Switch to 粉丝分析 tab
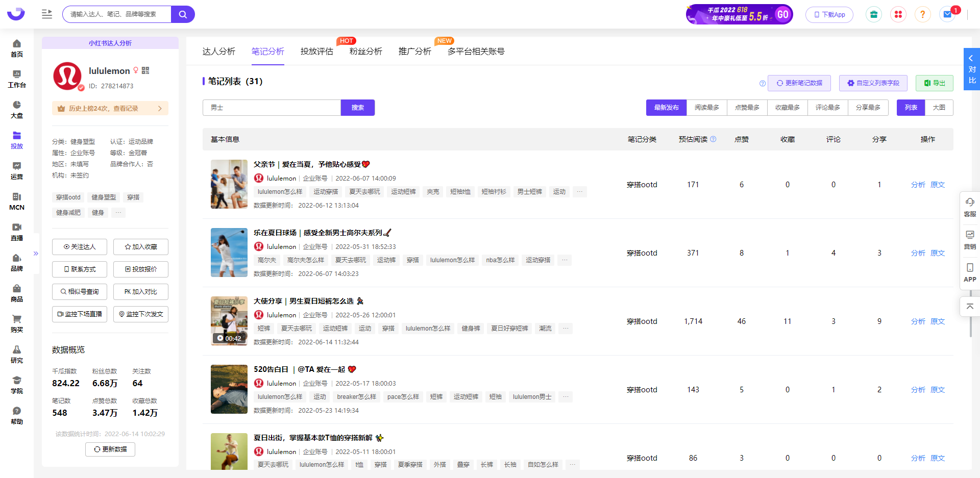Screen dimensions: 980x478 coord(365,52)
